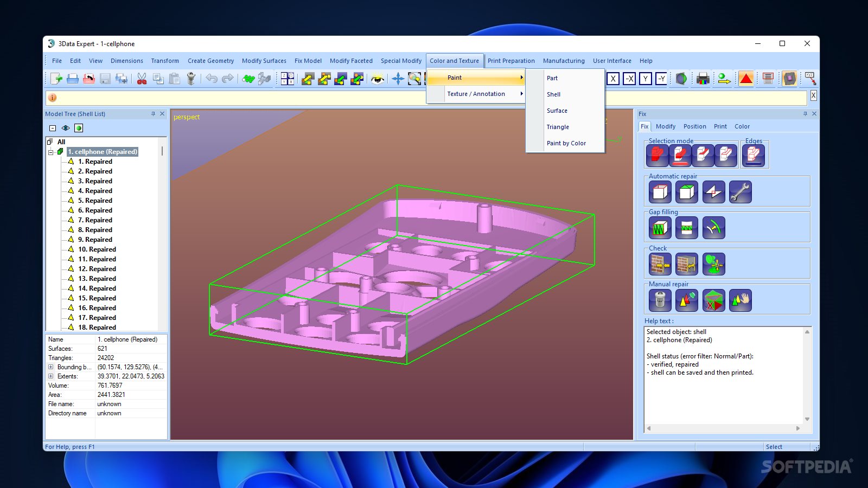Click the Redo arrow in toolbar
Image resolution: width=868 pixels, height=488 pixels.
[228, 79]
